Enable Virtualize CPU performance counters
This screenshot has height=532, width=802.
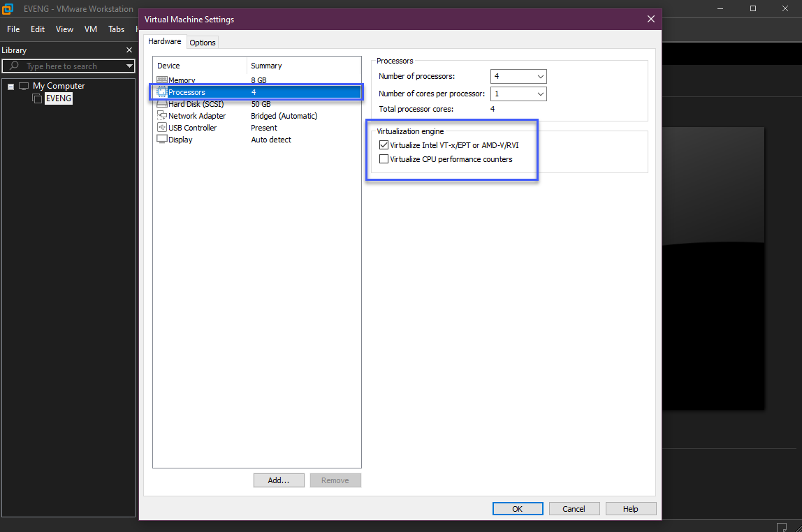click(384, 159)
